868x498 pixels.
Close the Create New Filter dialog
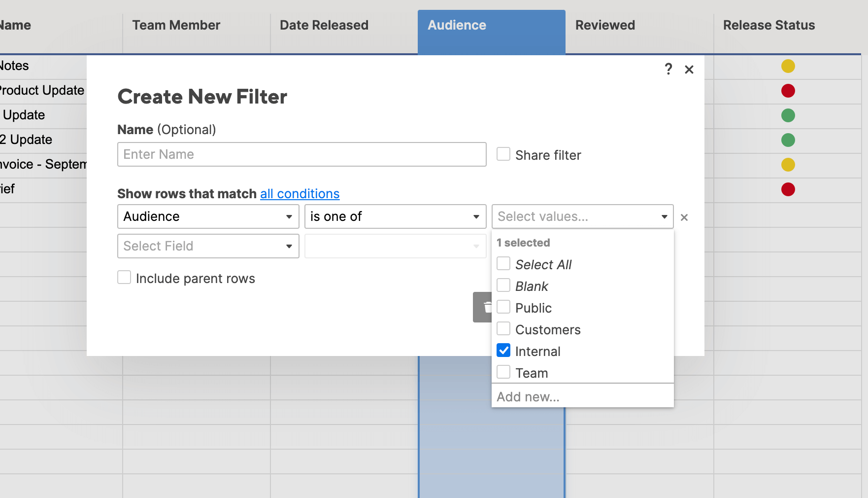[689, 70]
